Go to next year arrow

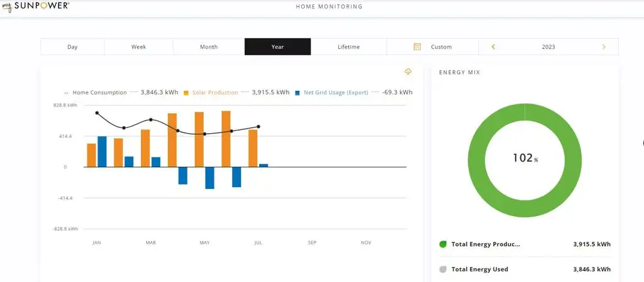point(603,46)
